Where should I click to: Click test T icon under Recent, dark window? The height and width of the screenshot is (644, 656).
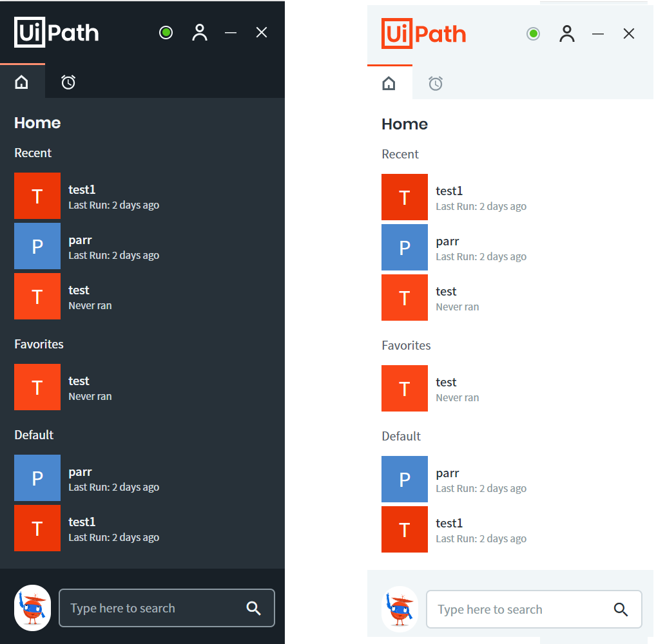(x=37, y=296)
